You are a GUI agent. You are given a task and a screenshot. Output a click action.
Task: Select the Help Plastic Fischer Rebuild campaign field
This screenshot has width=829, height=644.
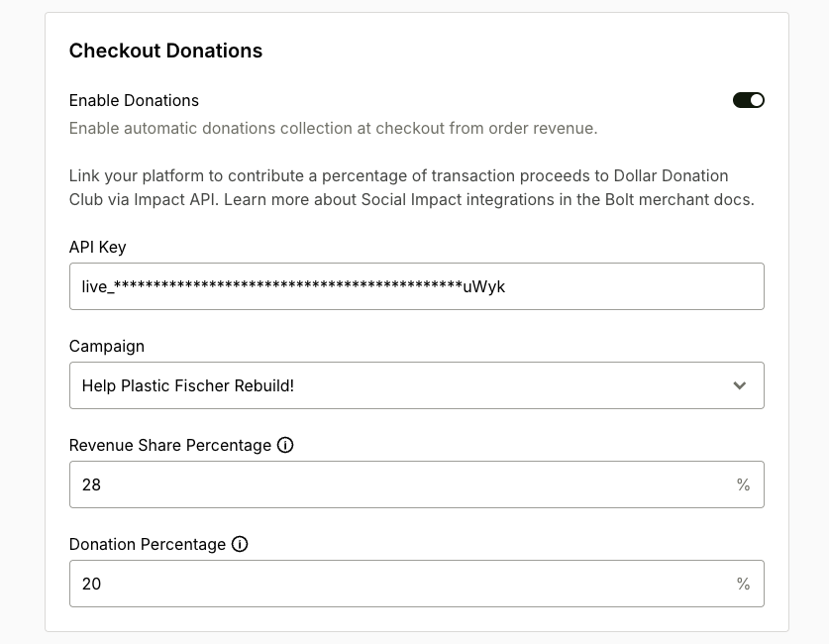click(x=416, y=385)
